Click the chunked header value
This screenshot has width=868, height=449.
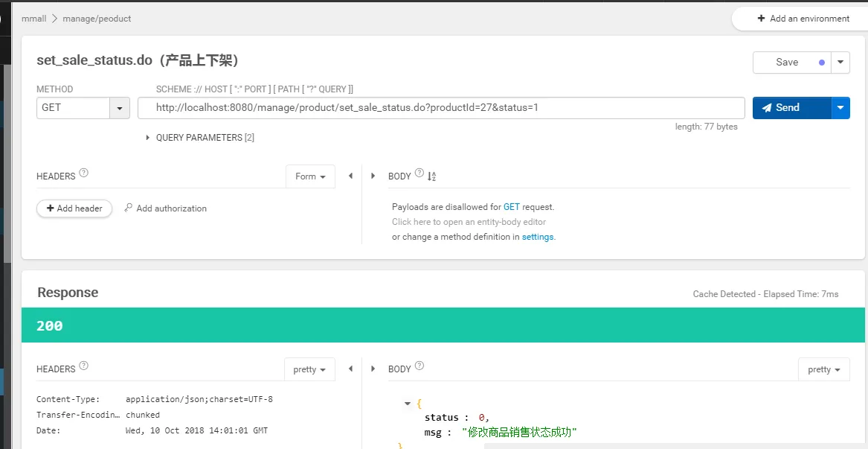point(143,415)
